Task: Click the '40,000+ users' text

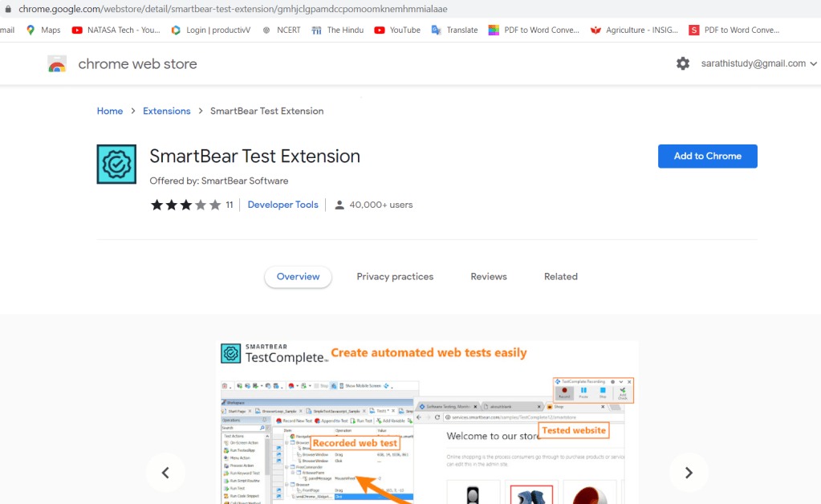Action: point(381,205)
